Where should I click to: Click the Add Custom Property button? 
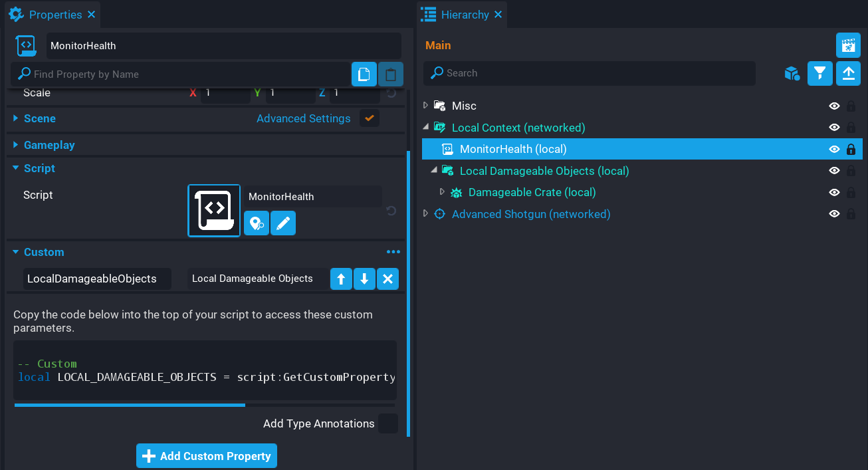(207, 456)
